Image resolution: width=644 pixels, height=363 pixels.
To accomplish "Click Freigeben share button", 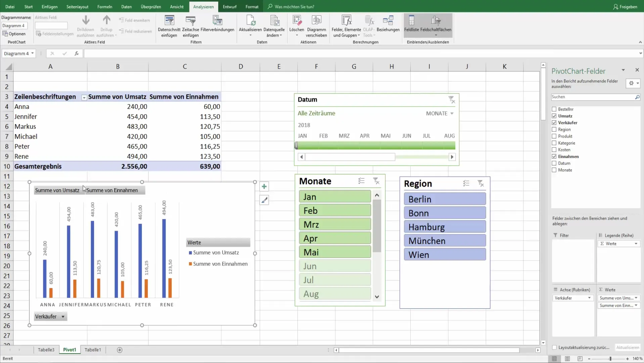I will tap(625, 7).
